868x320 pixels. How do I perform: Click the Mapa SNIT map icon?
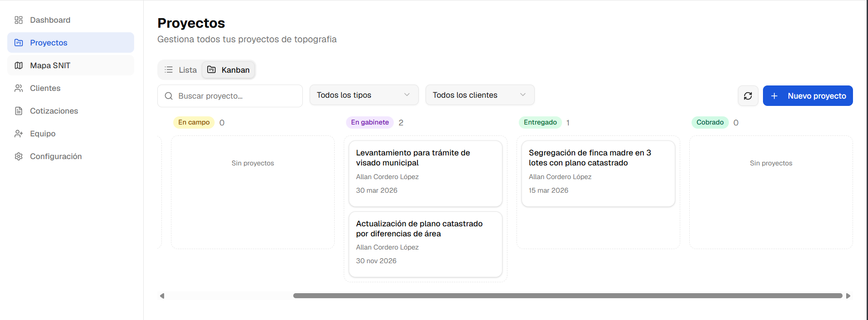(18, 65)
